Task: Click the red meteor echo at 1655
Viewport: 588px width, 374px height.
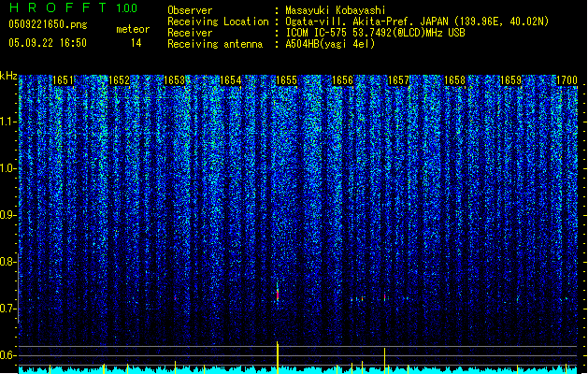Action: point(278,294)
